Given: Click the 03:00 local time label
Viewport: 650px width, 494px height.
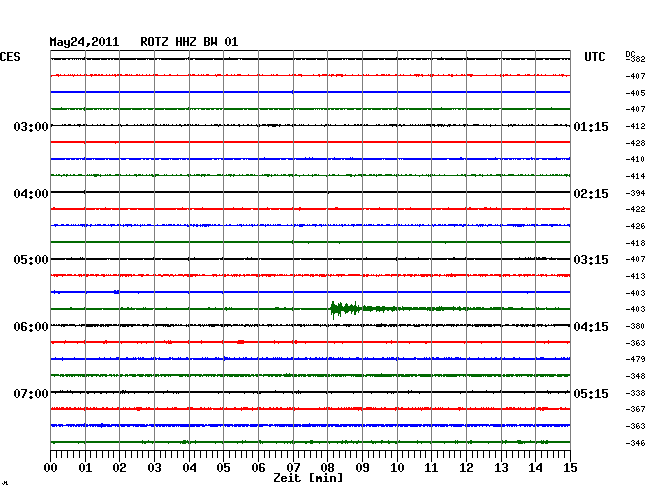Looking at the screenshot, I should tap(31, 126).
